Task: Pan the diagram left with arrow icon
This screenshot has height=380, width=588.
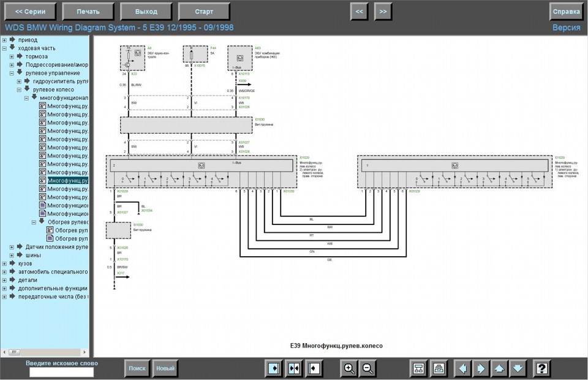Action: click(462, 369)
